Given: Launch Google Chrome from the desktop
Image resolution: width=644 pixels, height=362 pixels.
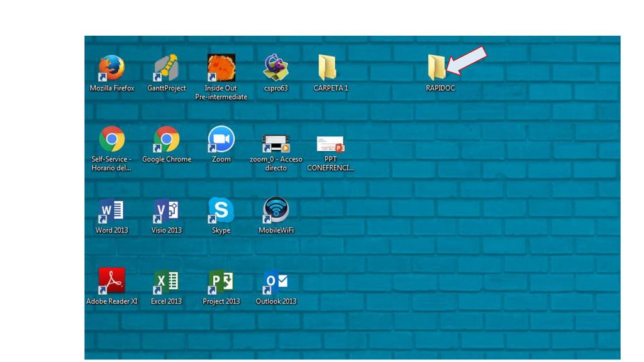Looking at the screenshot, I should pos(166,139).
